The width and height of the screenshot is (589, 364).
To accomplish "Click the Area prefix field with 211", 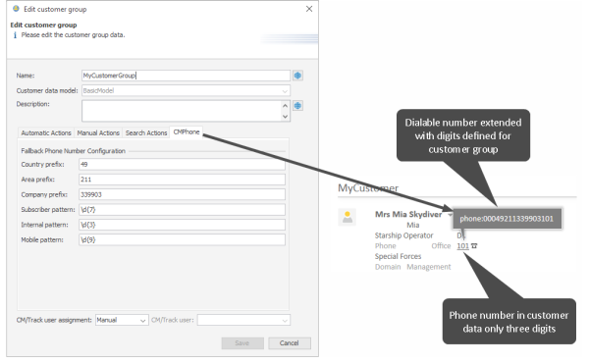I will [183, 180].
